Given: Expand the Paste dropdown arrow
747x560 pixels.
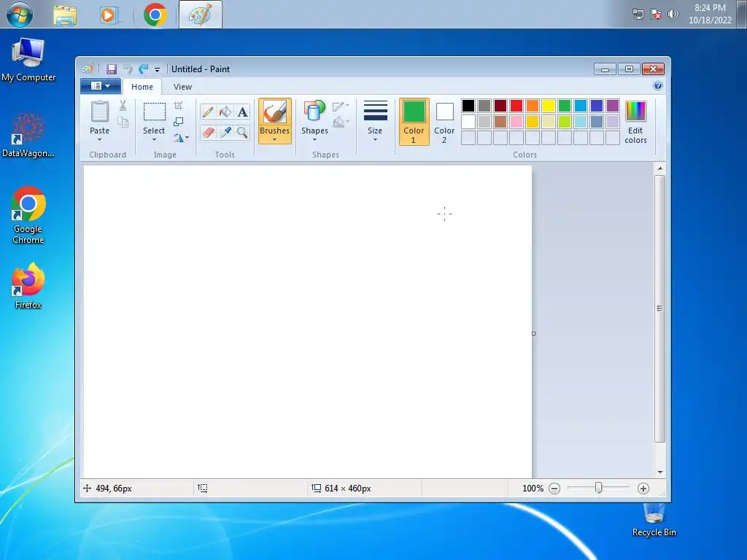Looking at the screenshot, I should pyautogui.click(x=99, y=139).
